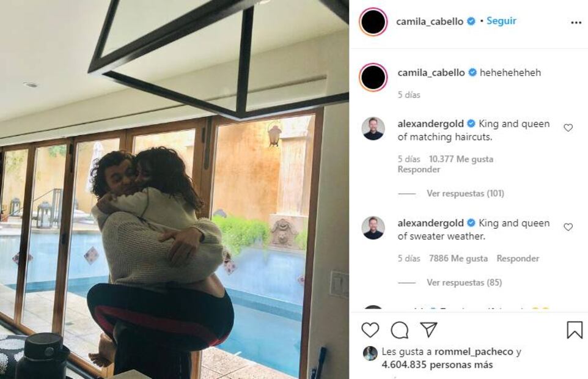Open alexandergold avatar on first comment
The width and height of the screenshot is (588, 379).
point(373,128)
